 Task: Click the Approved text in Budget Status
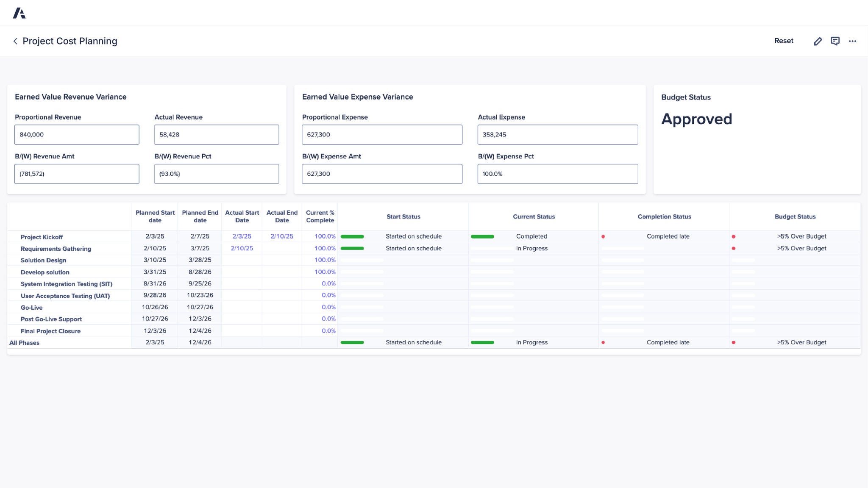[696, 119]
